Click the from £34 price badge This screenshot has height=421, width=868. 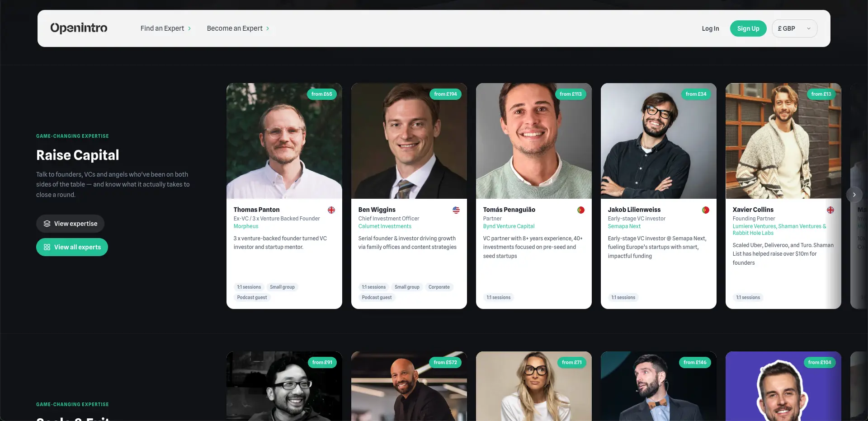tap(696, 94)
